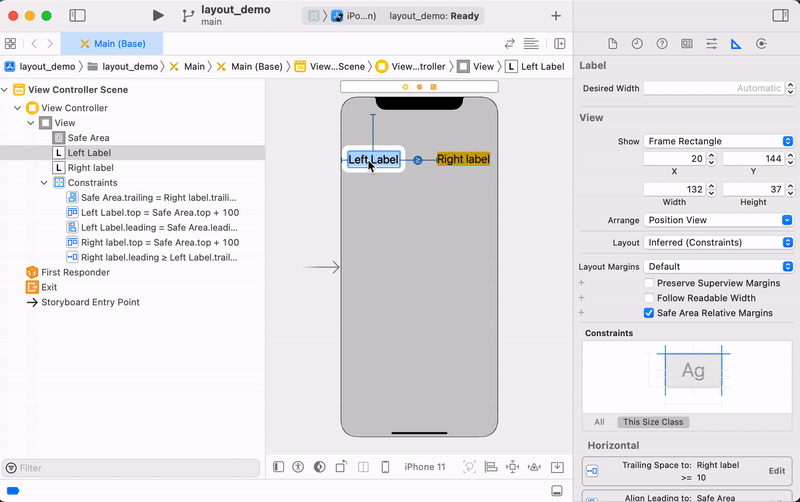Click the device icon next to iPhone 11
The image size is (800, 502).
(x=385, y=467)
